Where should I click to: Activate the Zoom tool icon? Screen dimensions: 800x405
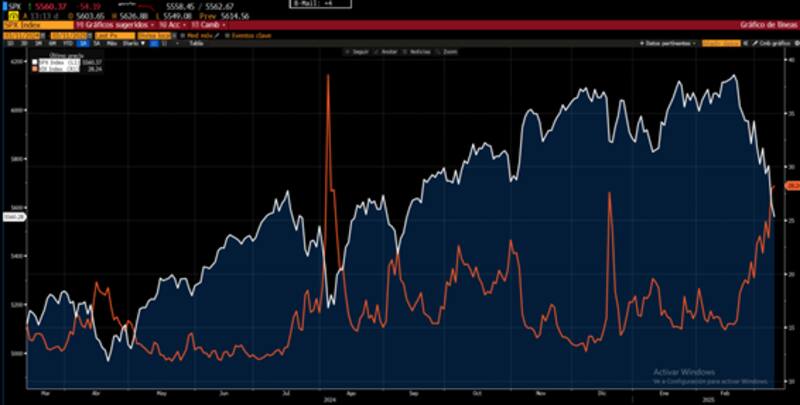[435, 50]
